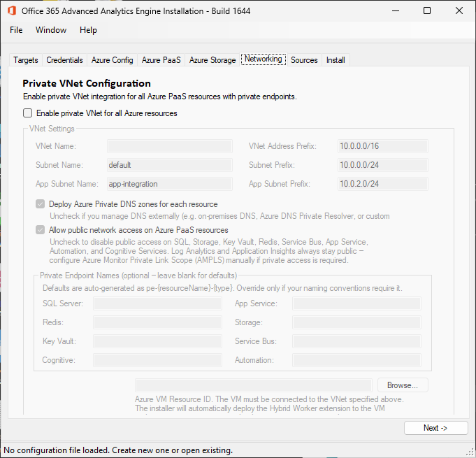Switch to the Credentials tab
Screen dimensions: 476x458
point(65,60)
